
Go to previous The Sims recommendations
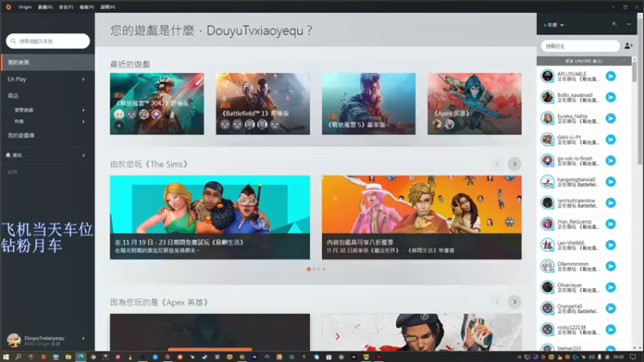pyautogui.click(x=497, y=164)
